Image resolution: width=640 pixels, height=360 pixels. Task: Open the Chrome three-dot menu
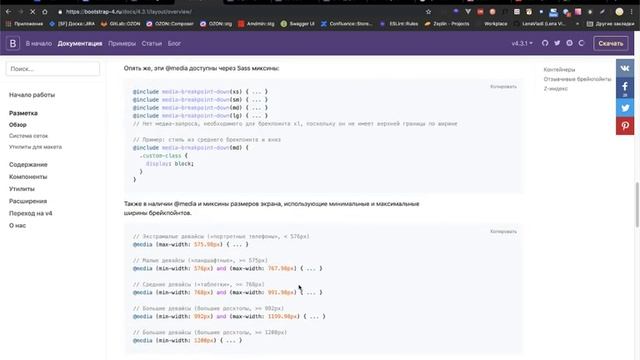click(631, 12)
